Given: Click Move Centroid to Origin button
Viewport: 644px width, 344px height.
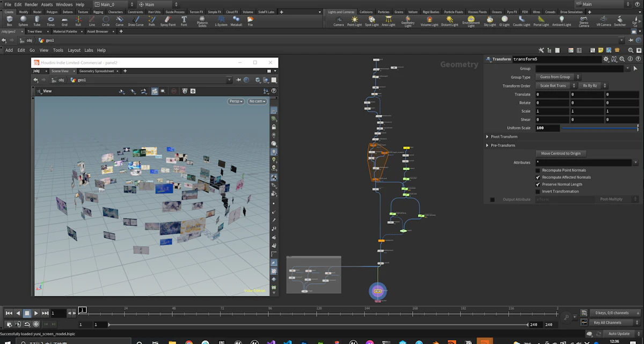Looking at the screenshot, I should coord(561,153).
